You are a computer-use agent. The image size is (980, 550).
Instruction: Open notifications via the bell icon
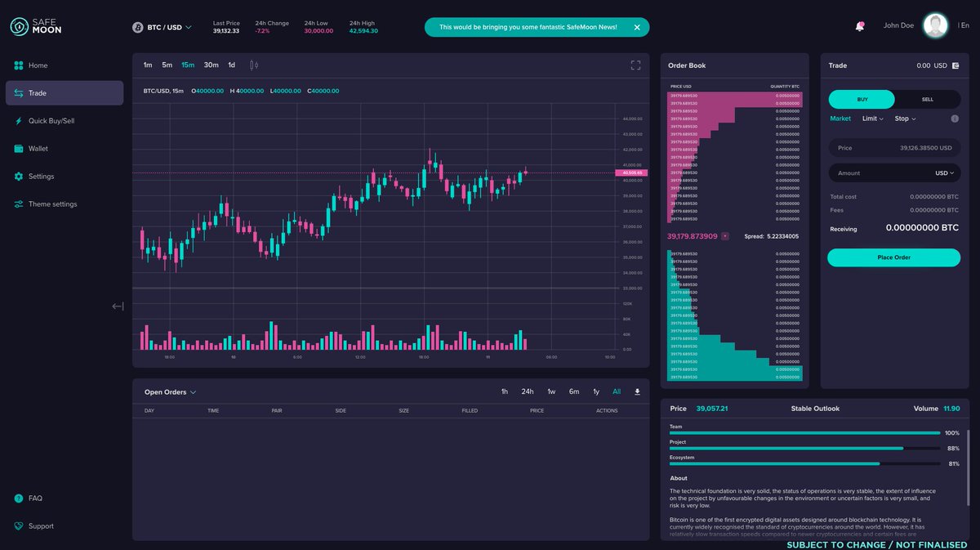coord(859,25)
